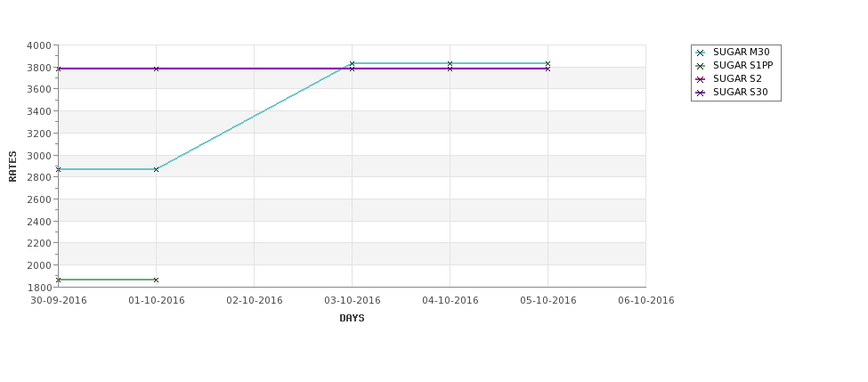Click the purple S30 data point on 04-10-2016
Image resolution: width=868 pixels, height=382 pixels.
coord(450,69)
